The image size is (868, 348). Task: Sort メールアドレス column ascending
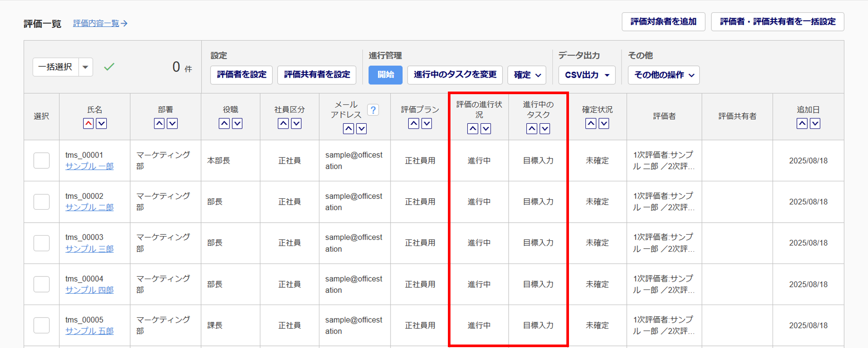[x=349, y=129]
